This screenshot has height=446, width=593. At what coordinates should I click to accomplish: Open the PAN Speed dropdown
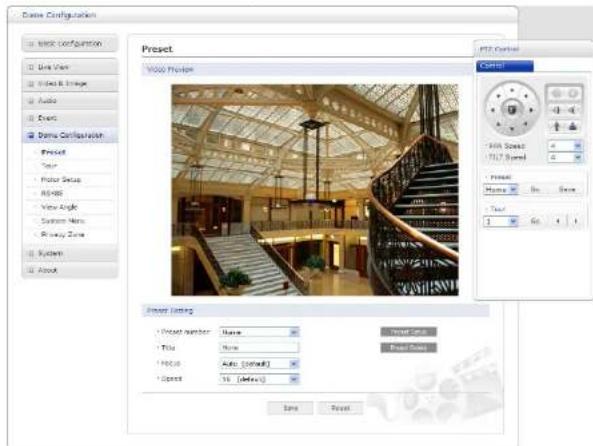[565, 146]
